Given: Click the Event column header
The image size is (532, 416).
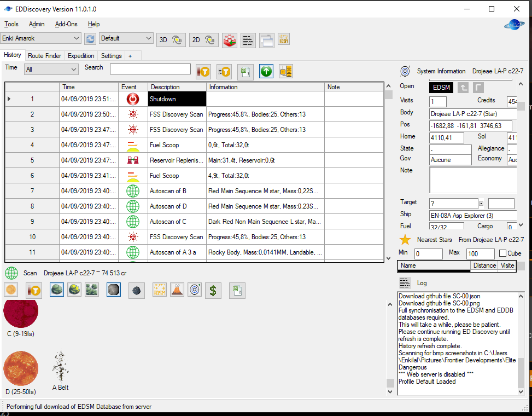Looking at the screenshot, I should point(133,87).
